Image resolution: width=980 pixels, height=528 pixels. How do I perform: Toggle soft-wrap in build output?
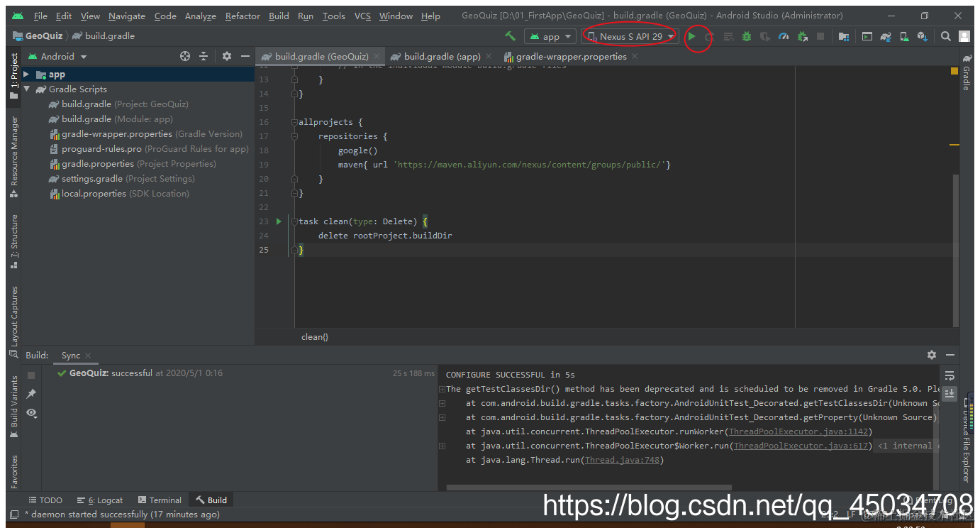click(x=950, y=375)
